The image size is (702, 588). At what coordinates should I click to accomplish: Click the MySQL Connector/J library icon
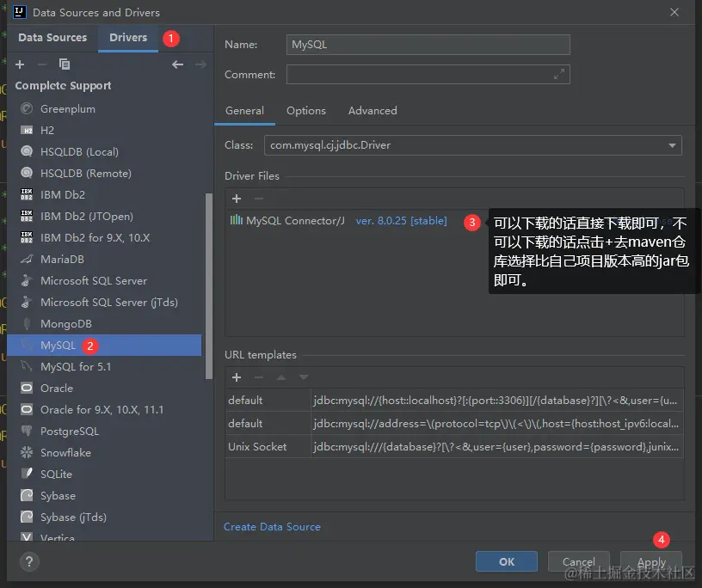coord(237,220)
